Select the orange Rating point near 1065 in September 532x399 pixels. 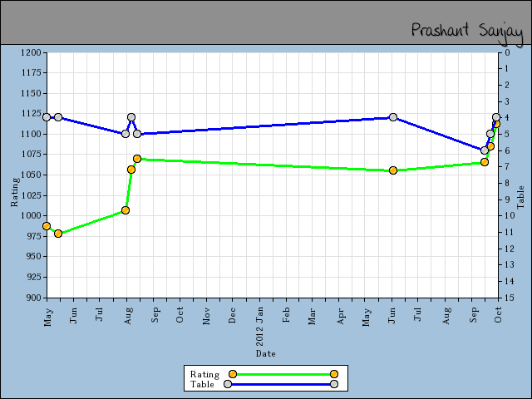point(485,162)
